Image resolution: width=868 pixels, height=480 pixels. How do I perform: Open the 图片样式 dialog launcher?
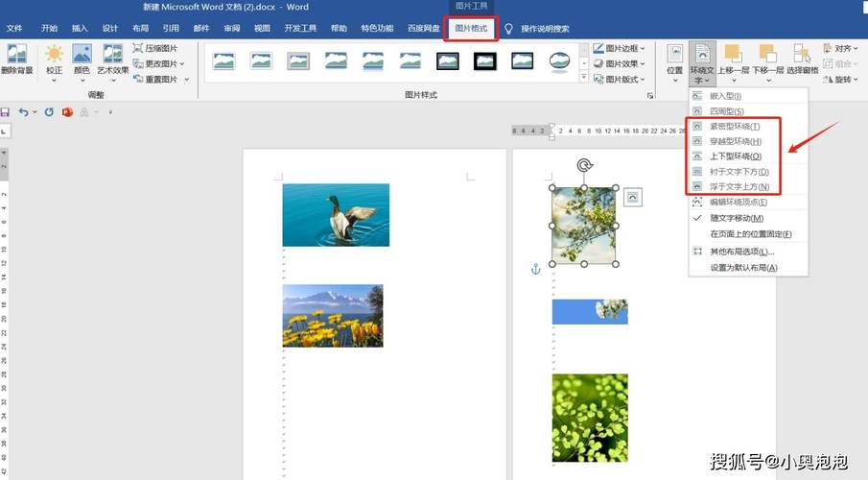[x=650, y=95]
